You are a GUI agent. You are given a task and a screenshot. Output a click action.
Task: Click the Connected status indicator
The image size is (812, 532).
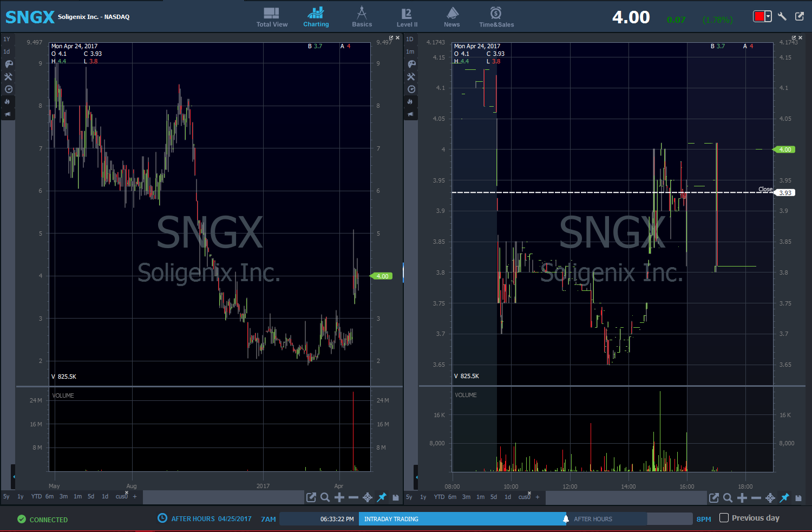click(x=43, y=520)
